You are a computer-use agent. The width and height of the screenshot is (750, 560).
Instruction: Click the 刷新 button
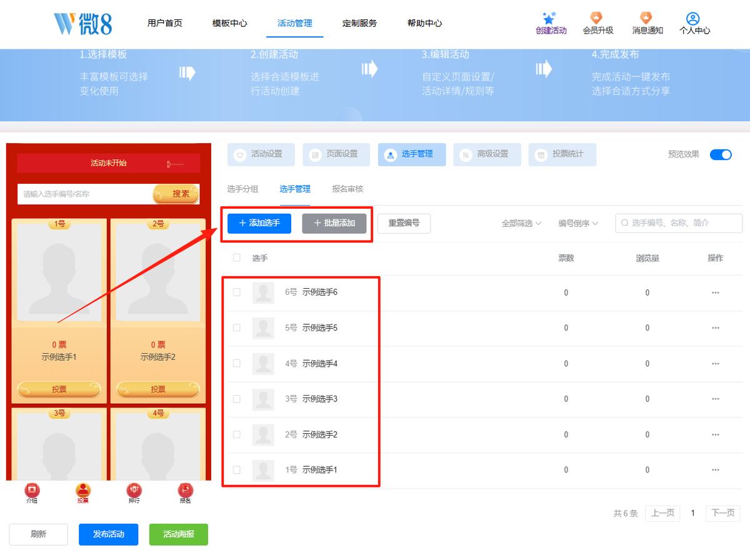coord(39,534)
